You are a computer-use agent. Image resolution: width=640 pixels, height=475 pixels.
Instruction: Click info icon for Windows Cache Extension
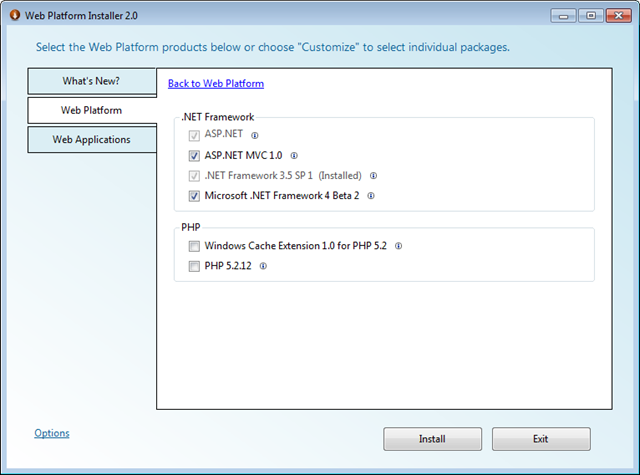(x=399, y=246)
